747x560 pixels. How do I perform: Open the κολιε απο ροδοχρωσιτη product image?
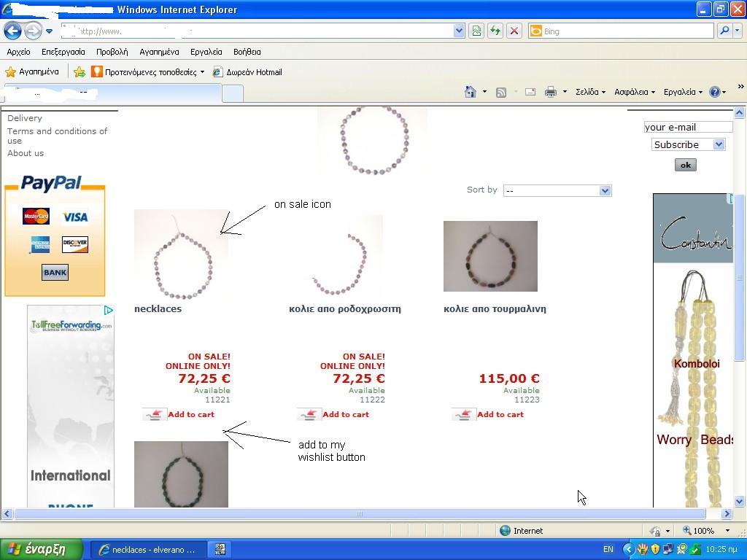336,256
